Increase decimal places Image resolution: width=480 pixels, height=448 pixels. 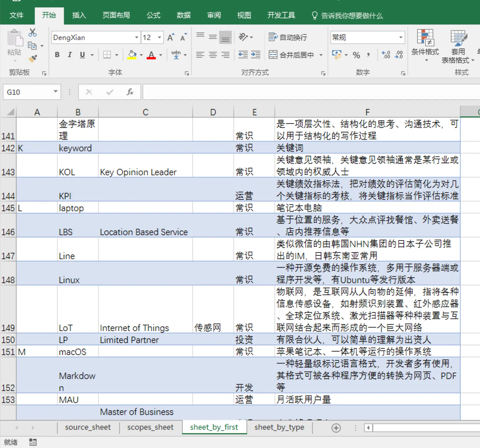click(x=386, y=55)
